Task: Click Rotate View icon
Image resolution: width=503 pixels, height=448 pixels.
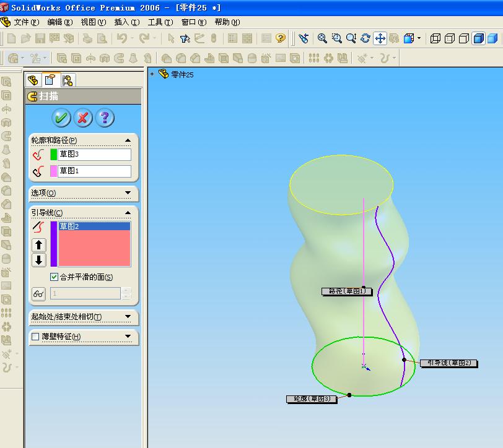Action: tap(365, 38)
